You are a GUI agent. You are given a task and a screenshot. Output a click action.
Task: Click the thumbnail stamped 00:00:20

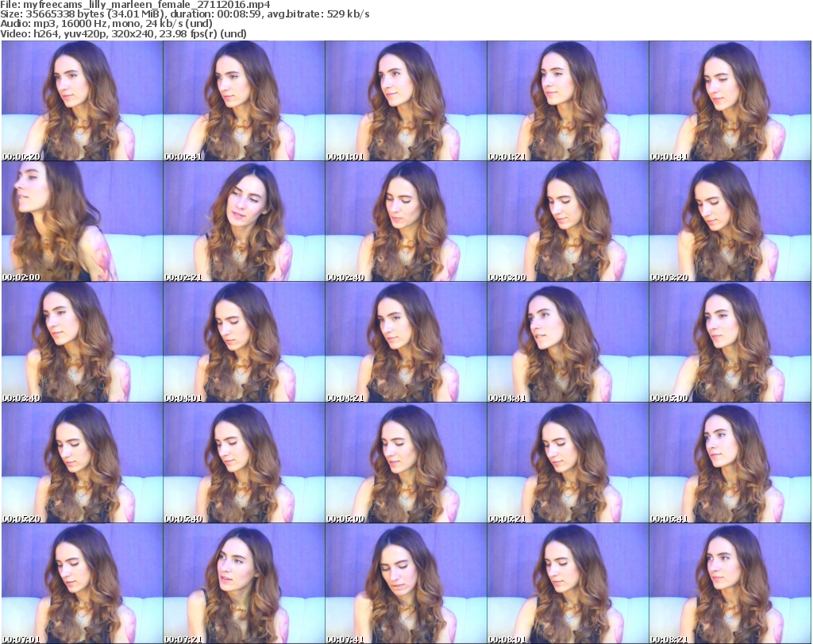82,101
